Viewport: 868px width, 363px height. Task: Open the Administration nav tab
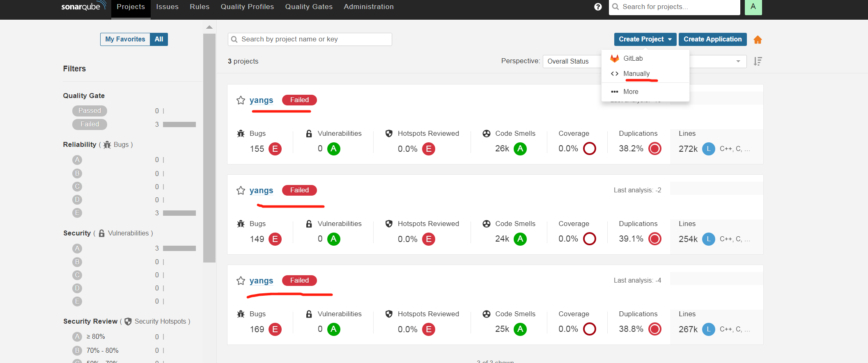tap(369, 7)
